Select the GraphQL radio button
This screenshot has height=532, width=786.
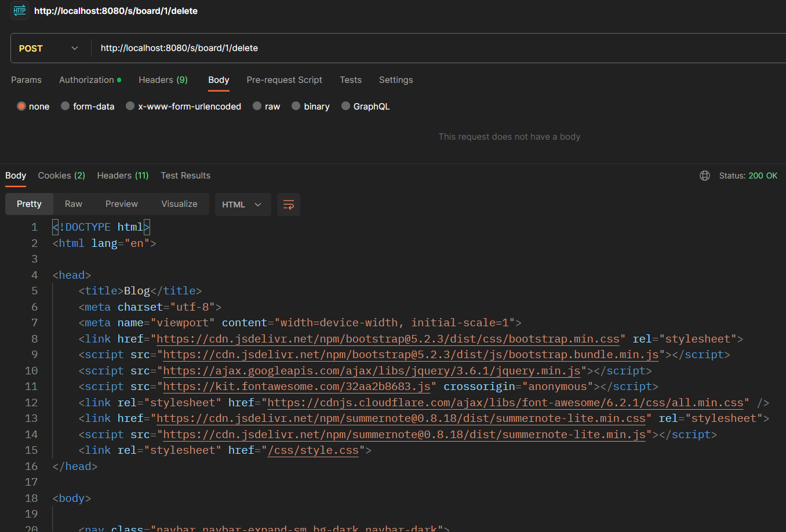point(346,106)
